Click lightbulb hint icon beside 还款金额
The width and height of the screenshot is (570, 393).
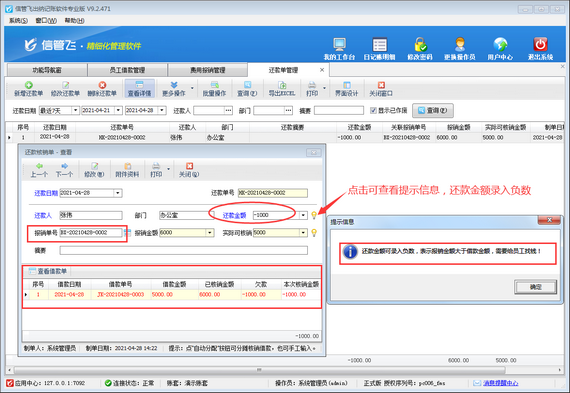point(314,215)
